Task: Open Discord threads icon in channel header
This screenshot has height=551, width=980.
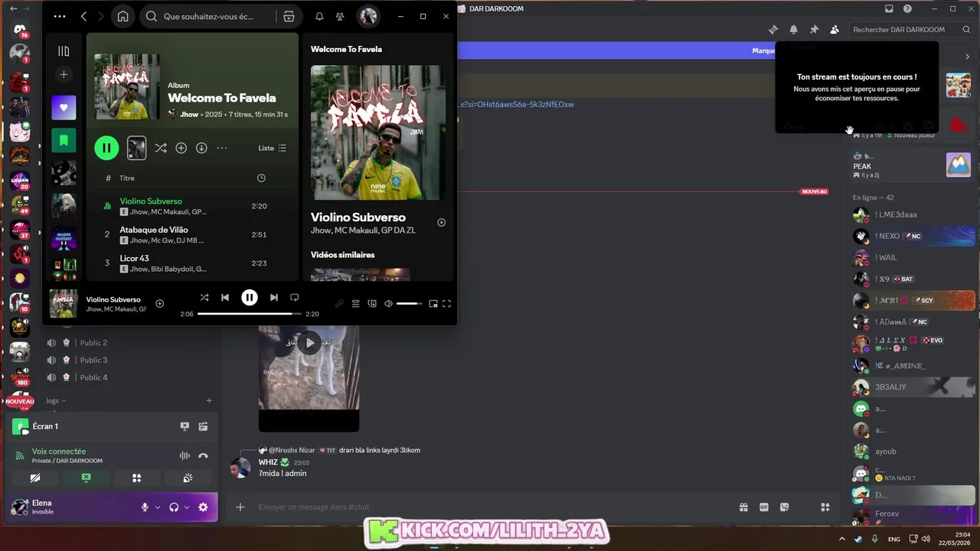Action: [773, 29]
